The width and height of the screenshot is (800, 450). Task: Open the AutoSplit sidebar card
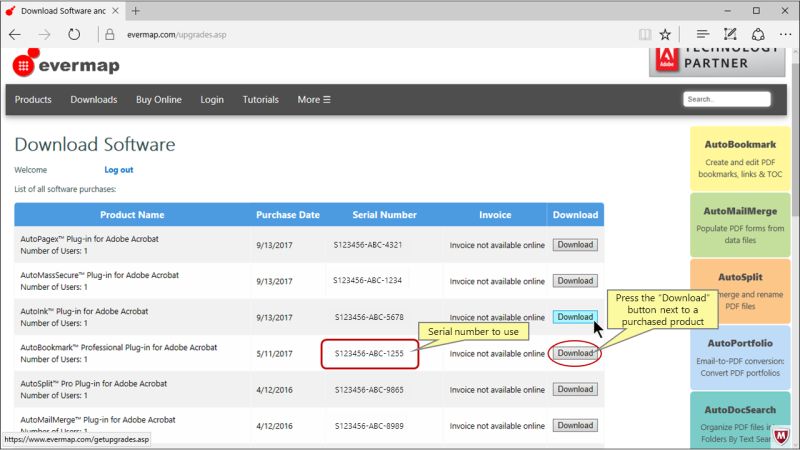pyautogui.click(x=740, y=291)
